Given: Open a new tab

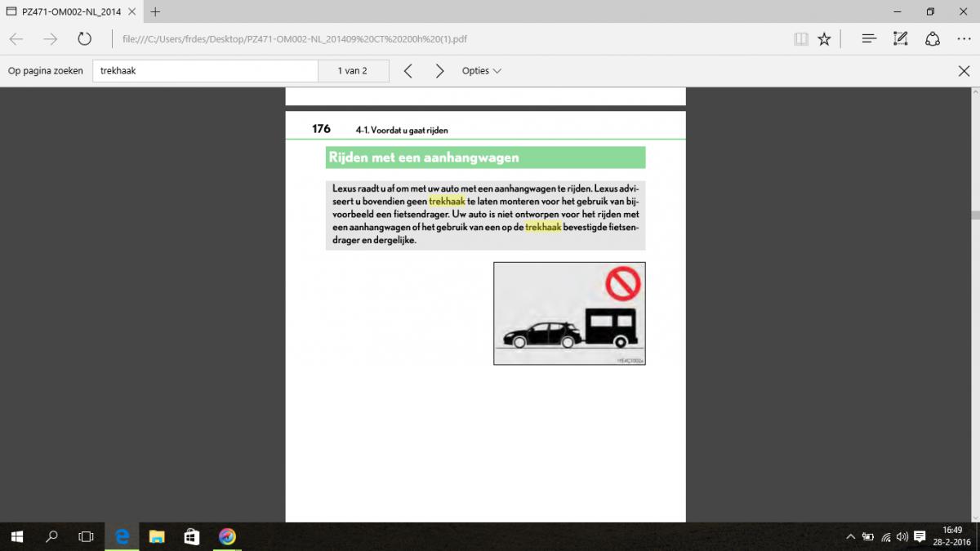Looking at the screenshot, I should pyautogui.click(x=155, y=11).
